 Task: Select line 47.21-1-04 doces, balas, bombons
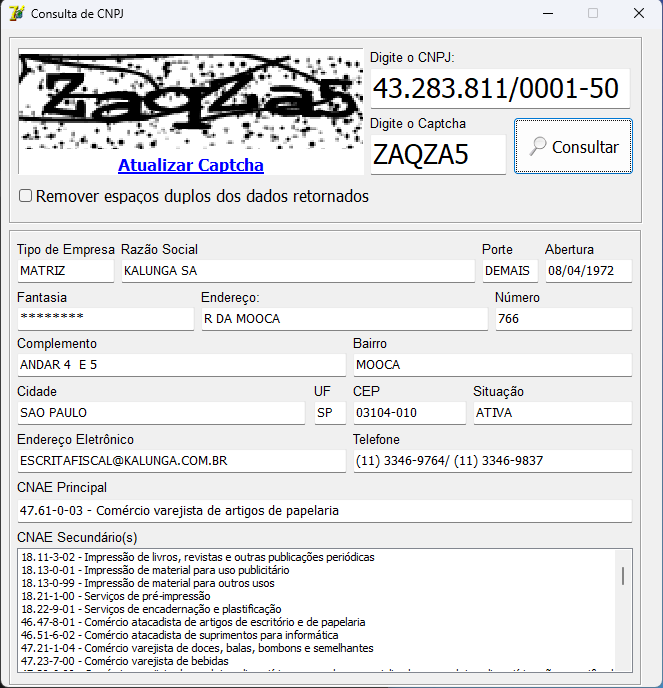point(197,648)
